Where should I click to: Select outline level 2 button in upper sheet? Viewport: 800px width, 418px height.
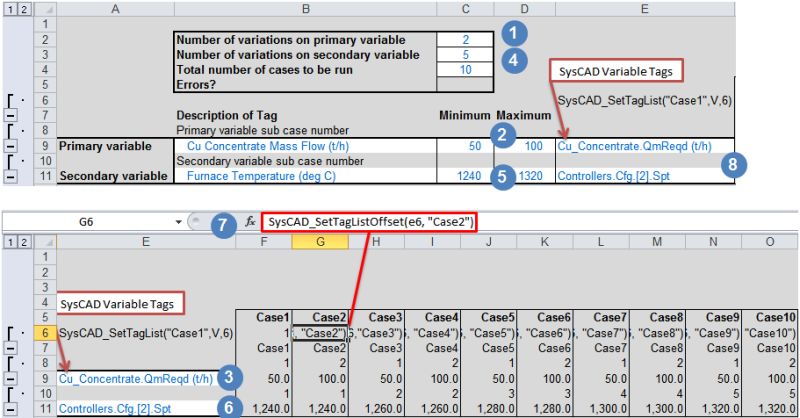pyautogui.click(x=24, y=9)
